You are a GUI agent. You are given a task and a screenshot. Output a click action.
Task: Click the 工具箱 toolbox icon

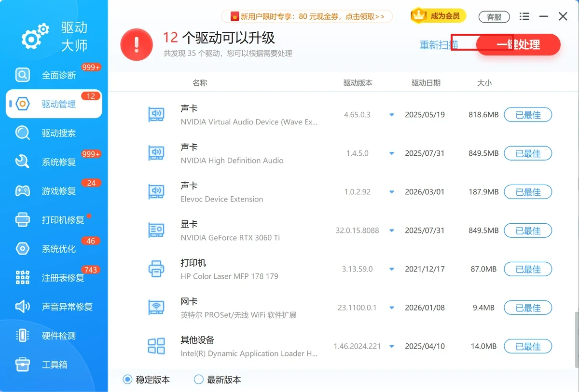tap(22, 364)
